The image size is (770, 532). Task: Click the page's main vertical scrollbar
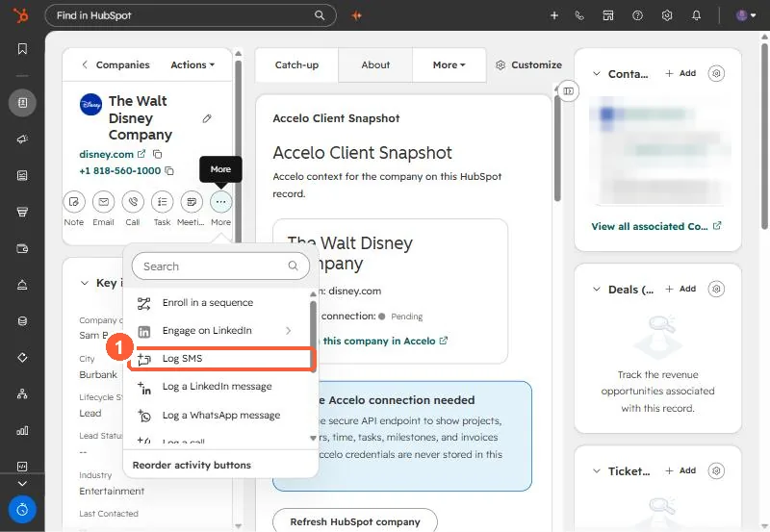tap(765, 138)
